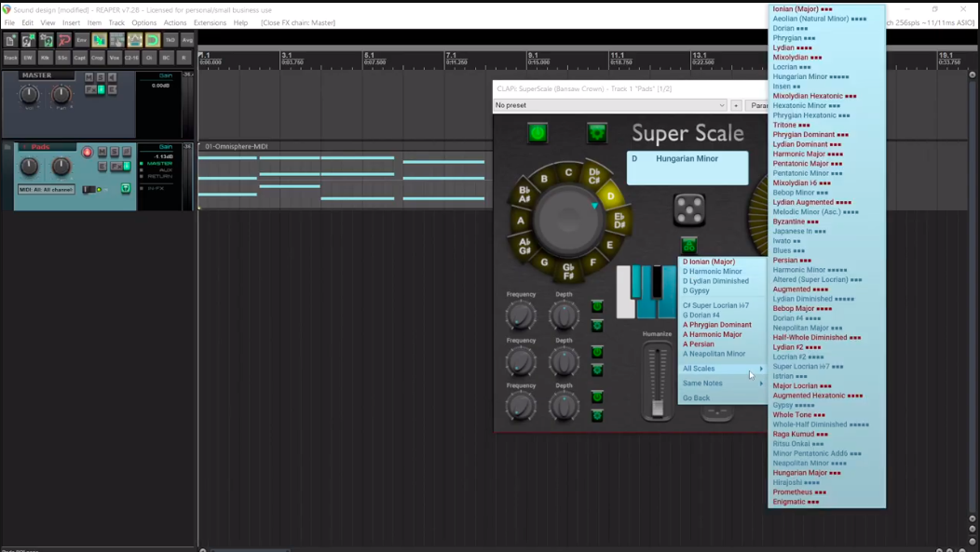Open the Pads track envelope button
Viewport: 980px width, 552px height.
102,166
